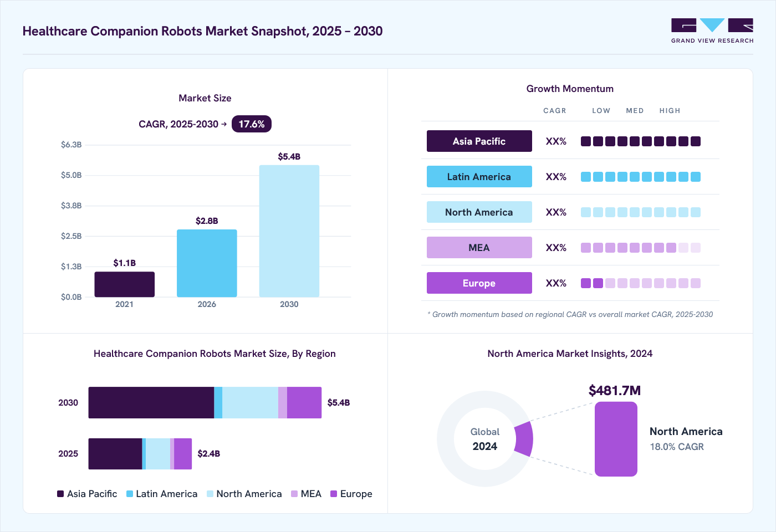Screen dimensions: 776x532
Task: Click the North America segment of 2025 stacked bar
Action: pos(158,454)
